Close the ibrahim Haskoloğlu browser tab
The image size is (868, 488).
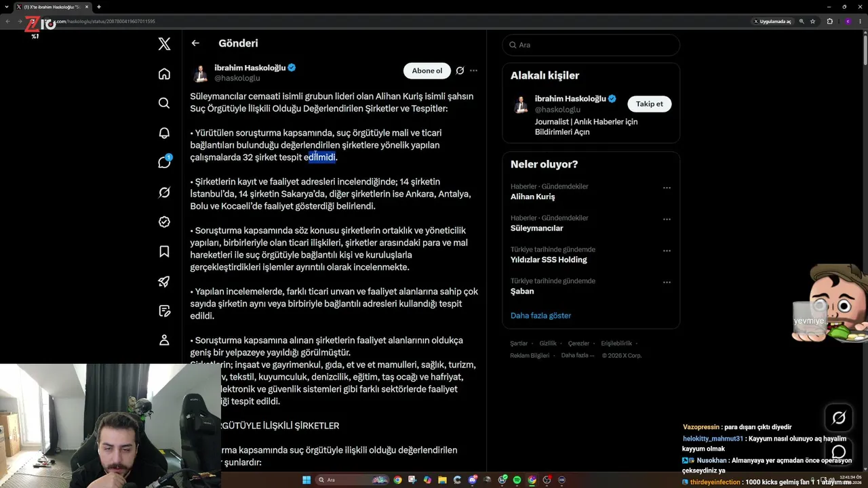[x=87, y=7]
